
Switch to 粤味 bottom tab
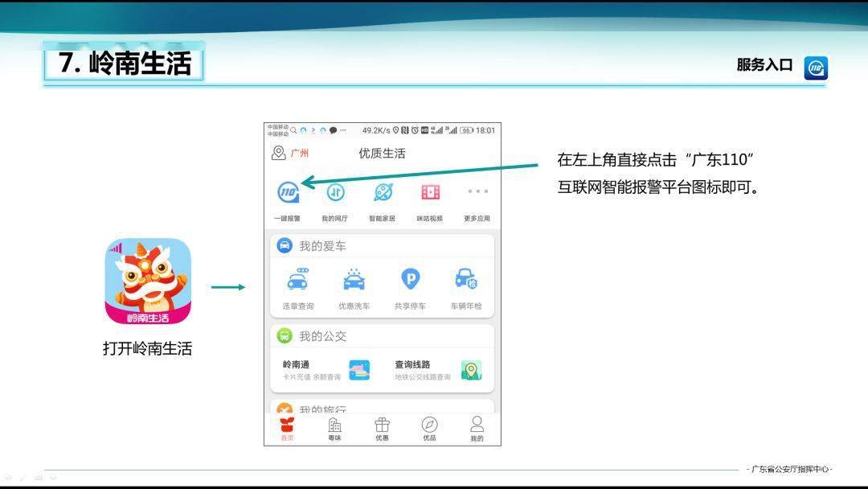coord(335,429)
